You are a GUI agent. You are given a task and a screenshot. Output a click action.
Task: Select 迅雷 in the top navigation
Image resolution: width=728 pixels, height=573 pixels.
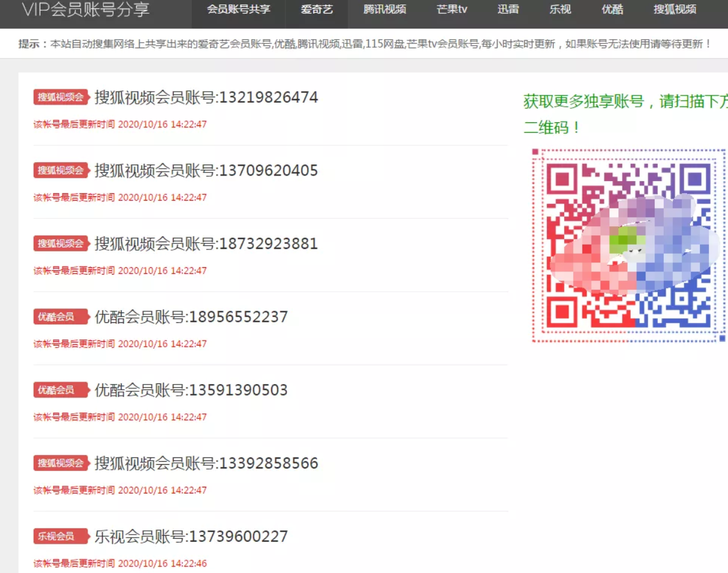pyautogui.click(x=508, y=9)
